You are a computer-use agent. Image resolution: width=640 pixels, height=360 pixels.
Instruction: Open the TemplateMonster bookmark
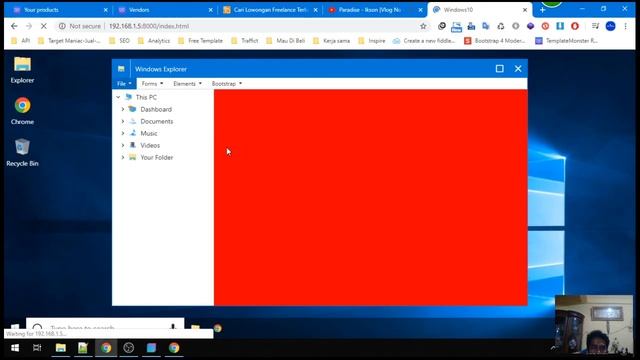point(567,40)
